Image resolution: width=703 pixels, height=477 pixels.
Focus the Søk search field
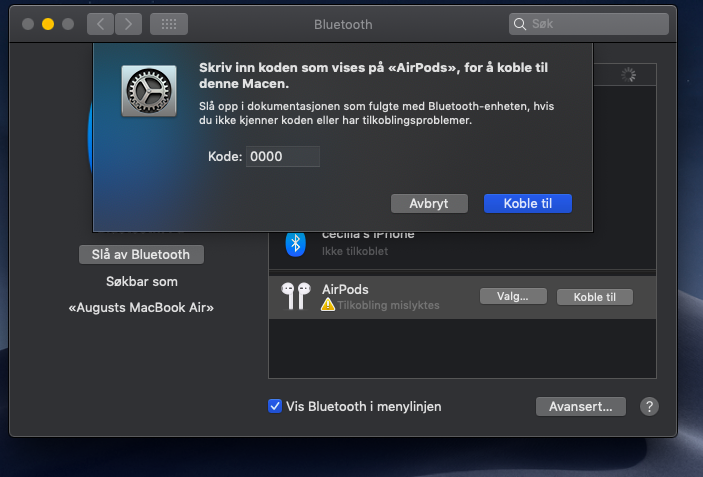589,24
